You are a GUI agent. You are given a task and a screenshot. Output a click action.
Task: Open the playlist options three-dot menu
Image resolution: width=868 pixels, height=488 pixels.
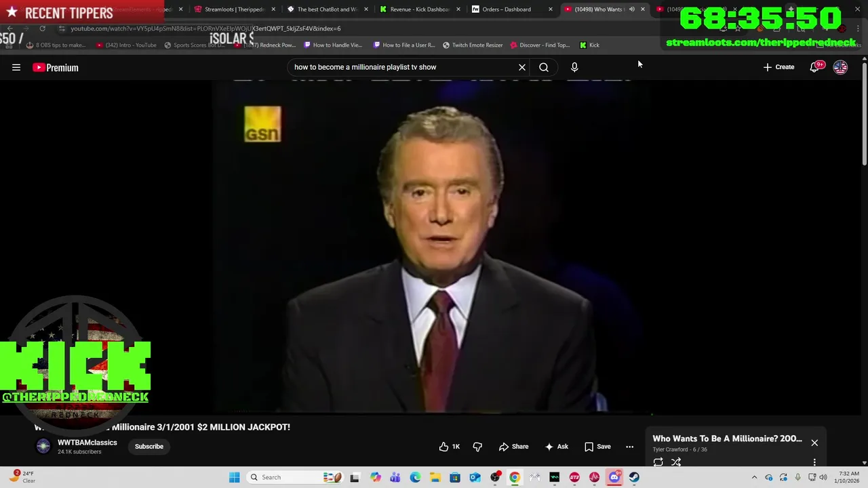click(814, 462)
